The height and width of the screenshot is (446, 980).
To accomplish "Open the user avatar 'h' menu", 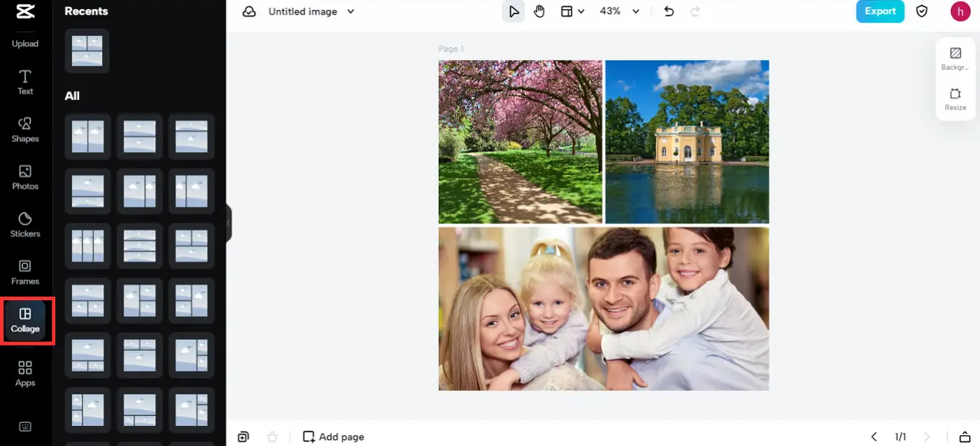I will 960,12.
